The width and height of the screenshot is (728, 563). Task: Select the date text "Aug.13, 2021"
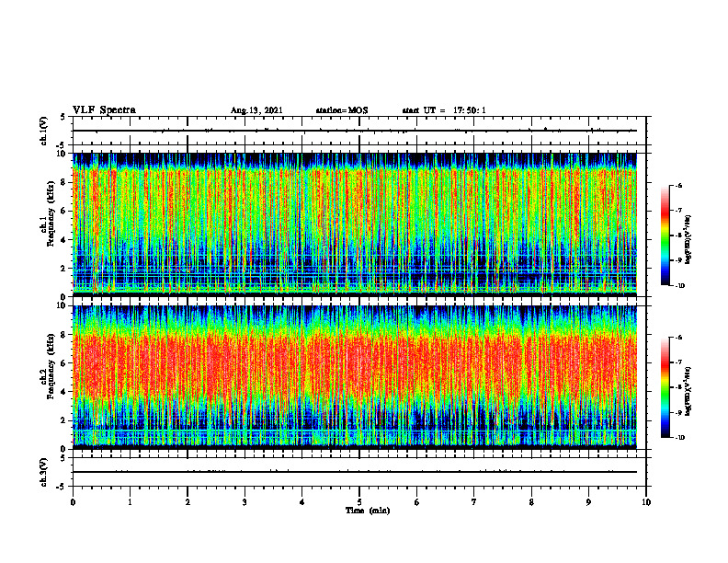256,110
